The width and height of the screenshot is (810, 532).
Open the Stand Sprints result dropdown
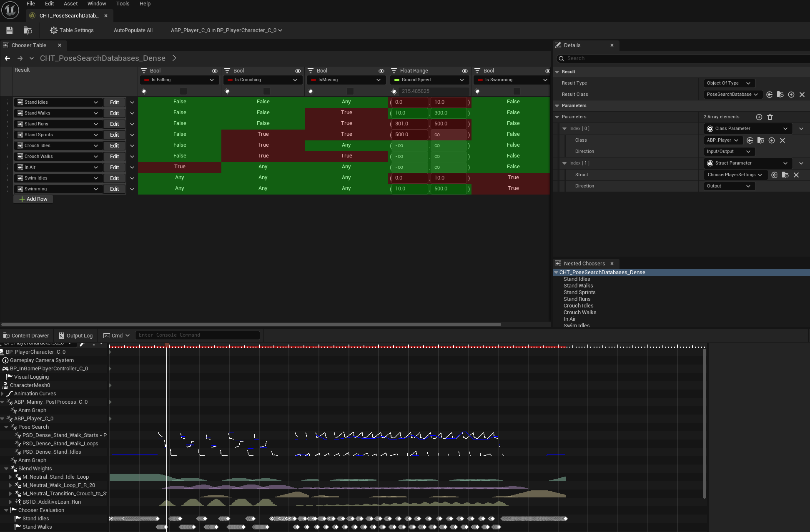[95, 135]
